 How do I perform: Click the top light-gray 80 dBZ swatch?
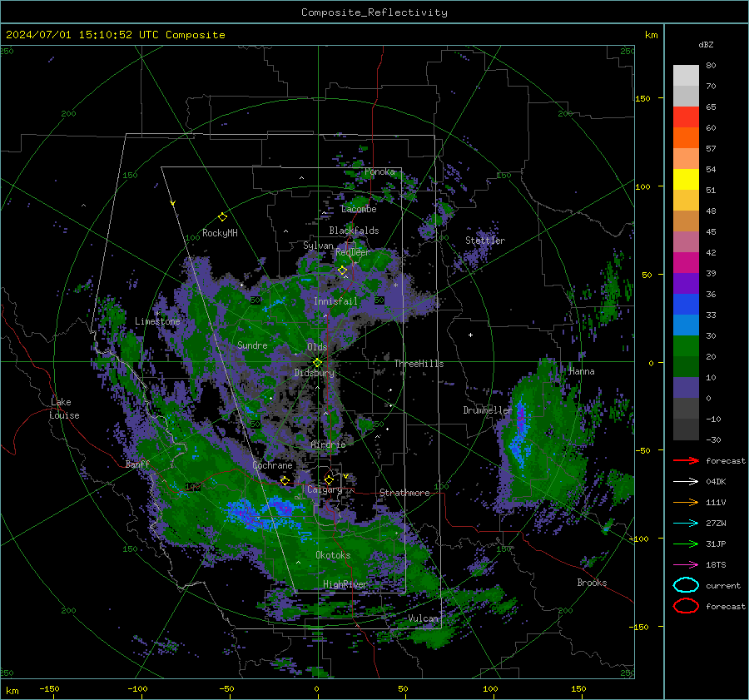(x=686, y=76)
